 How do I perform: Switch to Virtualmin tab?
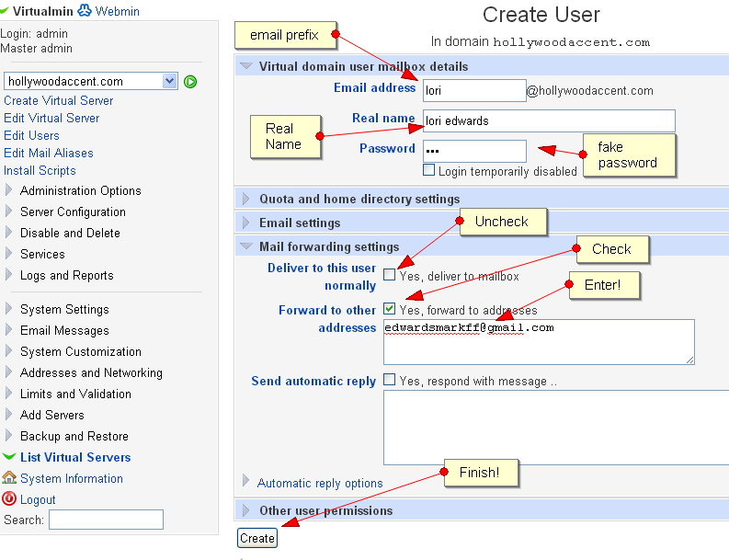pos(43,11)
